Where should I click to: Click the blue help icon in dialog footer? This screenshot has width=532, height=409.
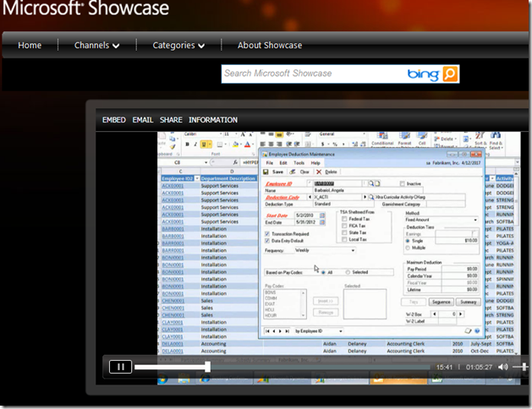coord(477,330)
